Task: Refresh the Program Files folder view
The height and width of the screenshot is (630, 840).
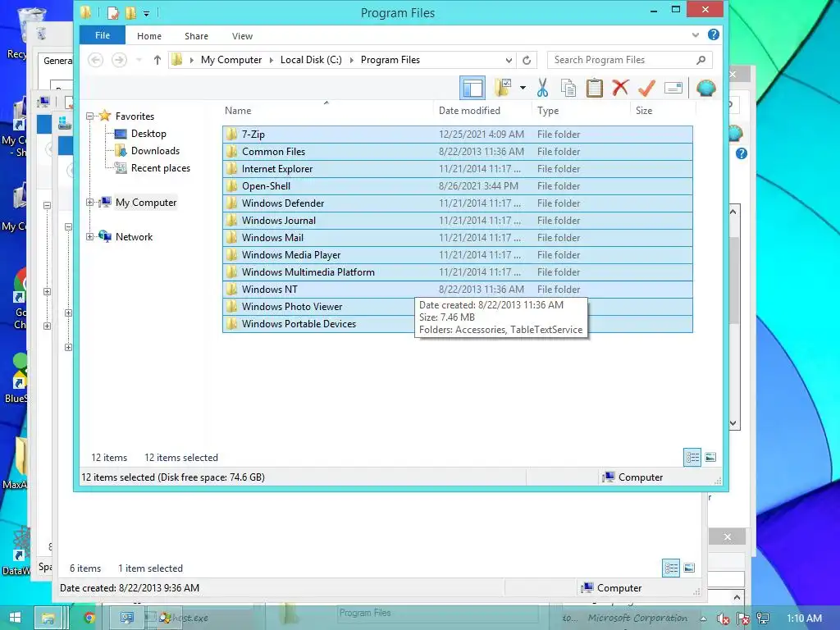Action: [527, 60]
